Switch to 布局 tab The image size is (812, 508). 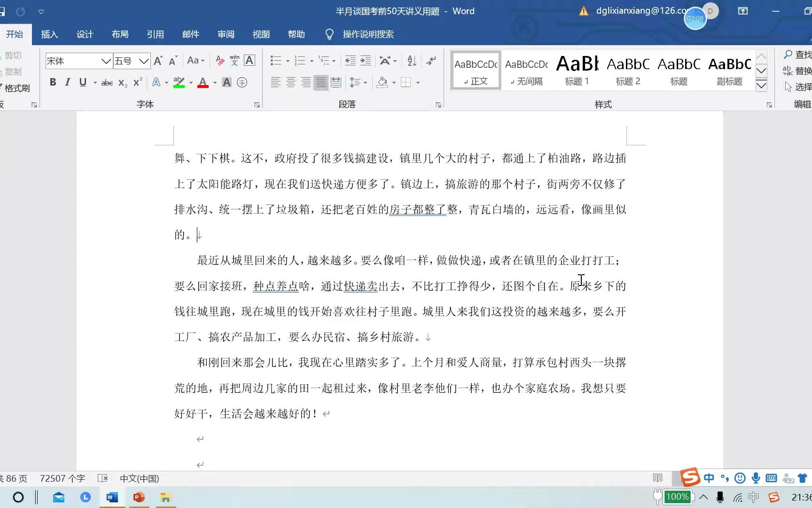coord(120,34)
